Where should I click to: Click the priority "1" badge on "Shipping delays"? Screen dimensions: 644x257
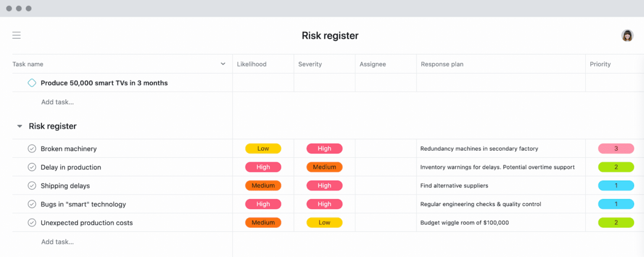coord(616,185)
